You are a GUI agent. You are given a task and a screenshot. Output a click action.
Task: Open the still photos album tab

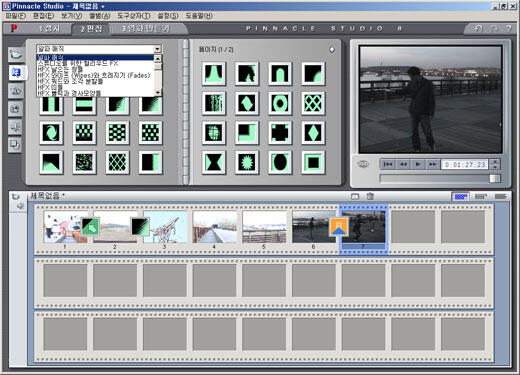(16, 109)
